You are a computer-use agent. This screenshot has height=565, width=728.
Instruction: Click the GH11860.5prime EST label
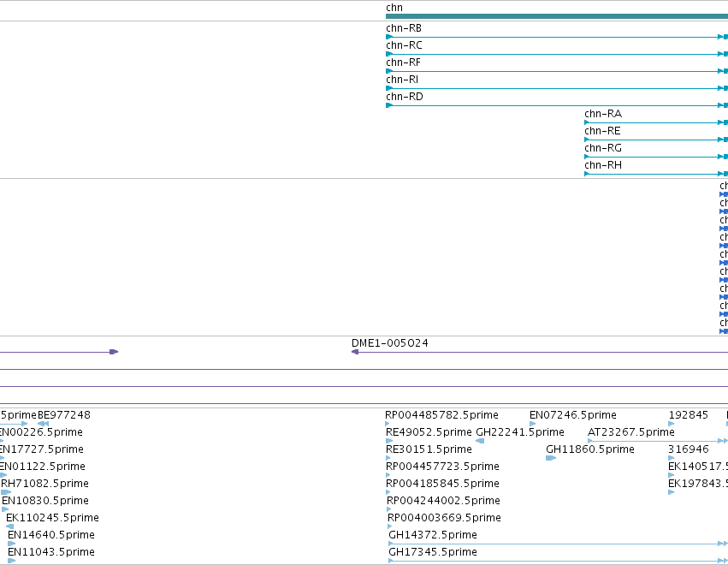[590, 449]
